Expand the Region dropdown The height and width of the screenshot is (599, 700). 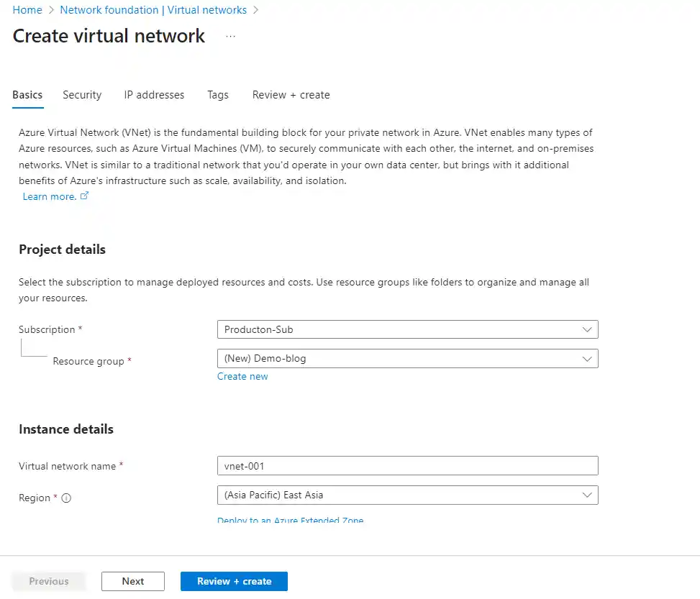tap(407, 495)
